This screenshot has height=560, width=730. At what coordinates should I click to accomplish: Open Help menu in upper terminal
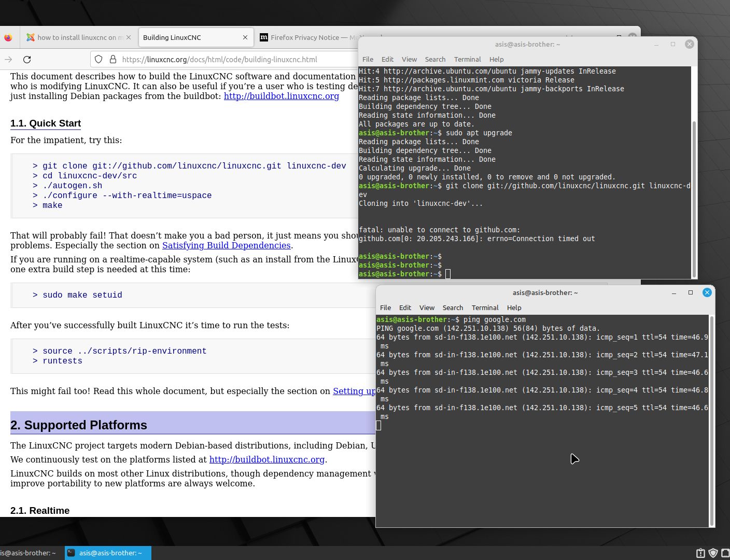point(496,60)
